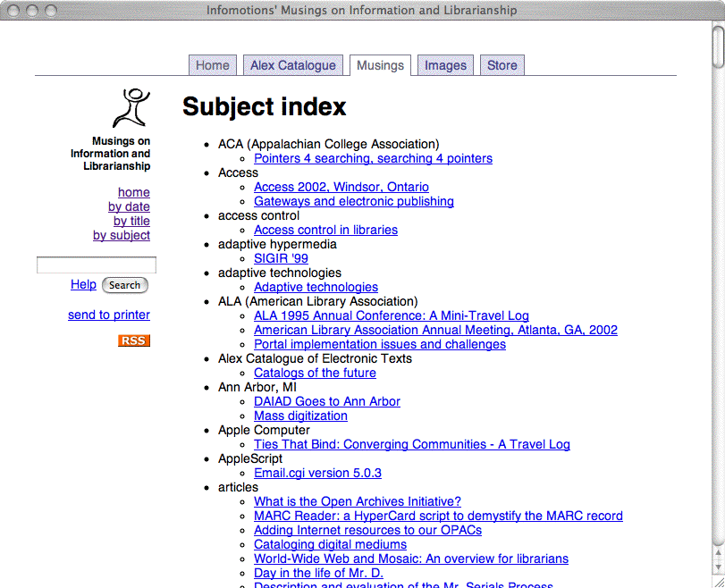Open the by subject sidebar link
725x588 pixels.
click(x=122, y=235)
